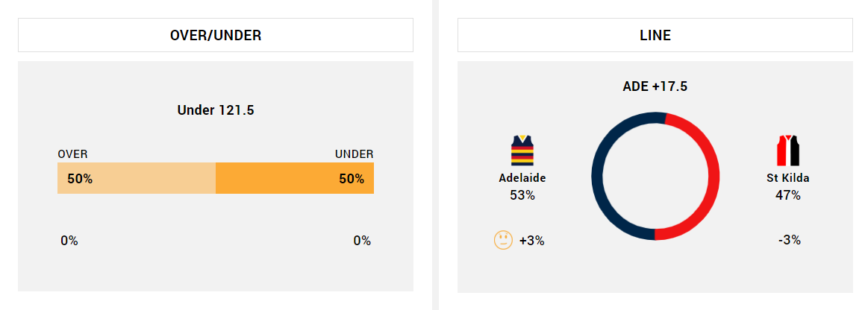The image size is (868, 310).
Task: Click the Adelaide team guernsey icon
Action: pos(522,151)
